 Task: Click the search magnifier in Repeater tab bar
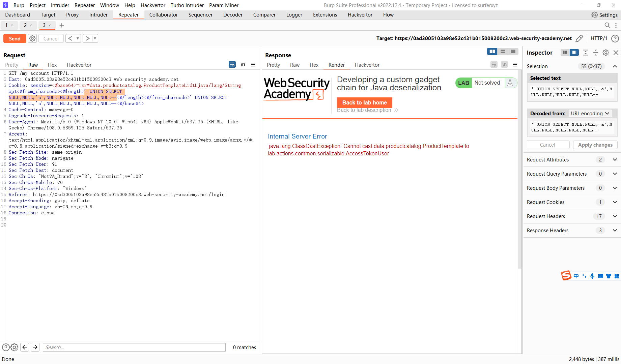click(607, 25)
